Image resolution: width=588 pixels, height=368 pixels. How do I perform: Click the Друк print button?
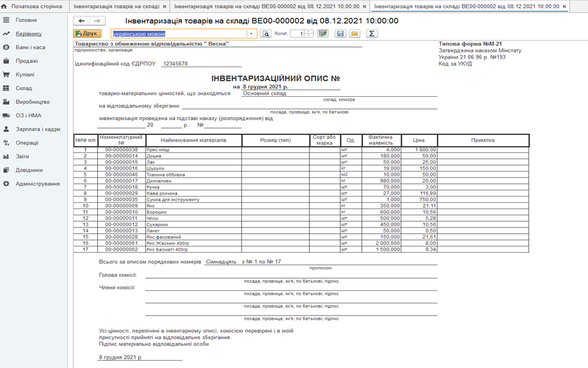[x=87, y=34]
